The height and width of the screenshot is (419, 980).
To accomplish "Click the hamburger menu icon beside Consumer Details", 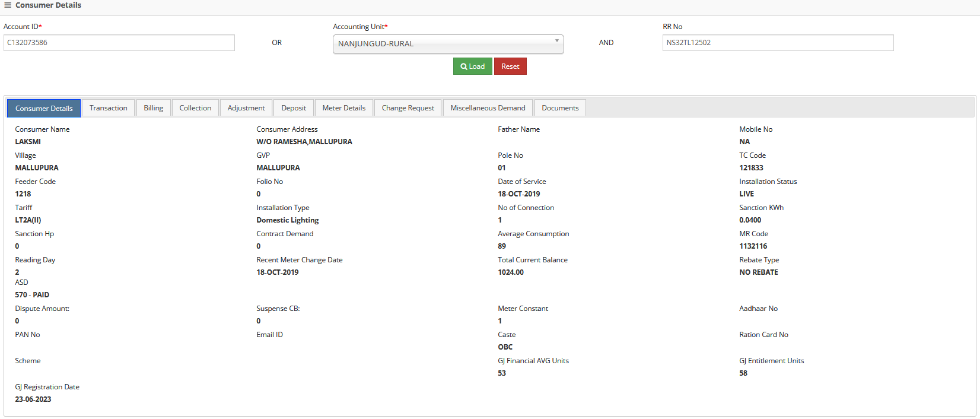I will pyautogui.click(x=8, y=5).
